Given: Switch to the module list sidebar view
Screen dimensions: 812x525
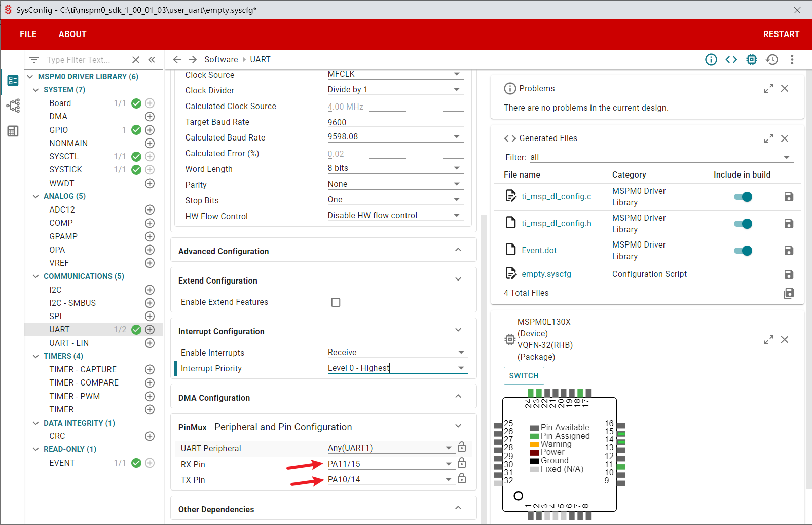Looking at the screenshot, I should 13,80.
